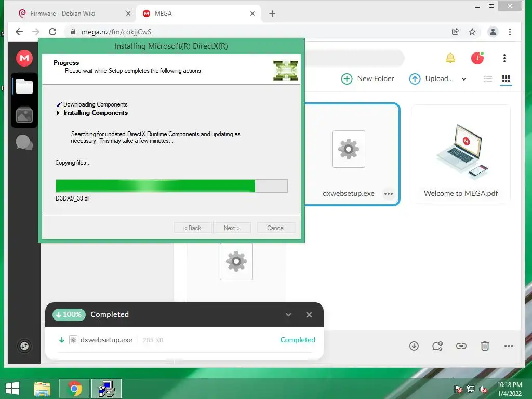
Task: Click the DirectX installation progress bar
Action: click(171, 186)
